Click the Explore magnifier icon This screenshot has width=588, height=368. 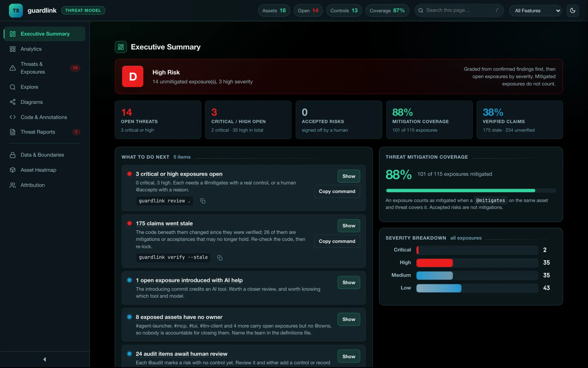coord(13,87)
